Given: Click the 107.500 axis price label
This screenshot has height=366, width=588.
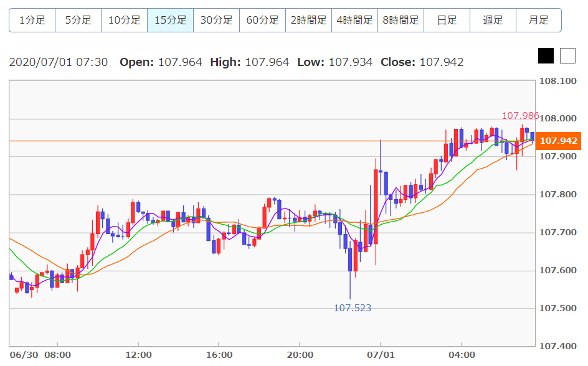Looking at the screenshot, I should (x=557, y=308).
